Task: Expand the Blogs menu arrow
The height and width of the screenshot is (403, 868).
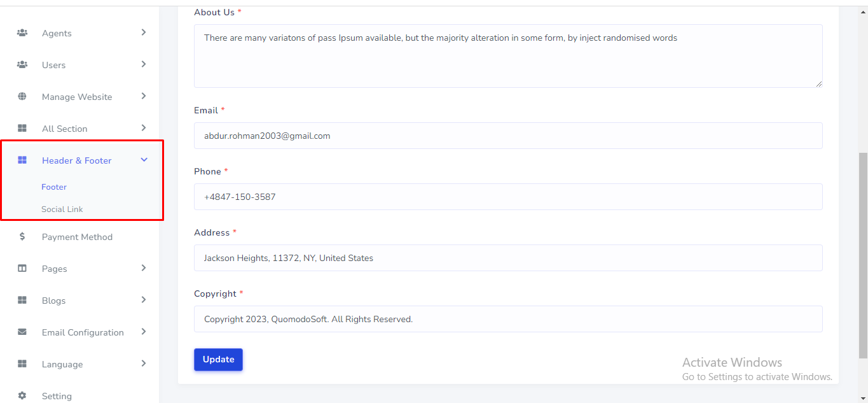Action: coord(144,299)
